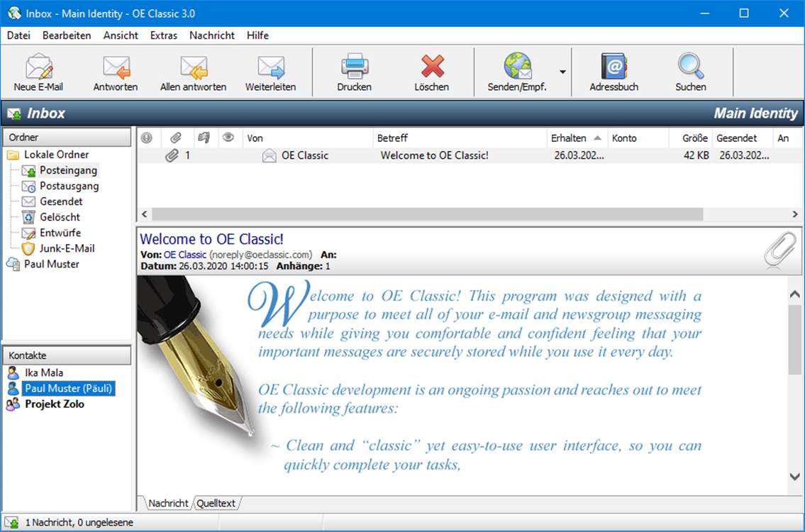Click the Allen antworten icon
The width and height of the screenshot is (805, 532).
click(194, 66)
